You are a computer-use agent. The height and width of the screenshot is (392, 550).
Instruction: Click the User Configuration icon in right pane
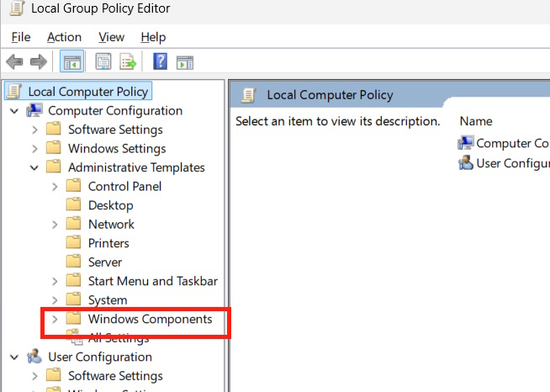(466, 163)
